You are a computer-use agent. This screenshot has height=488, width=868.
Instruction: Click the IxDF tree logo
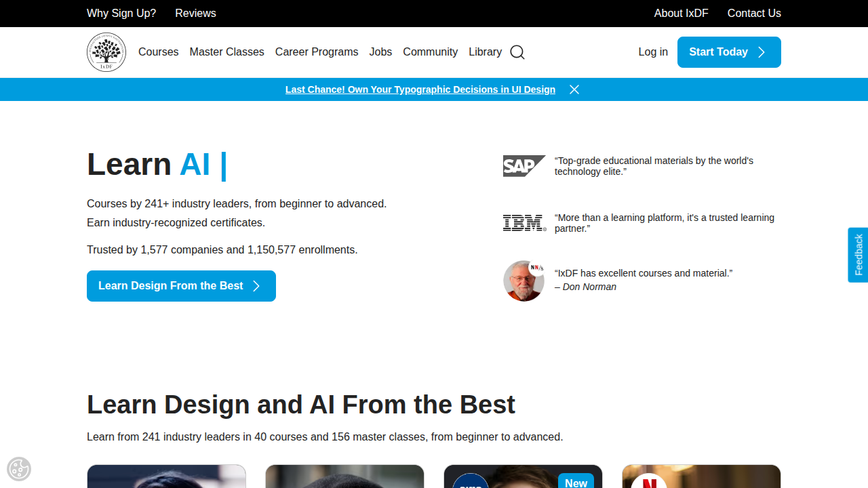pos(106,52)
